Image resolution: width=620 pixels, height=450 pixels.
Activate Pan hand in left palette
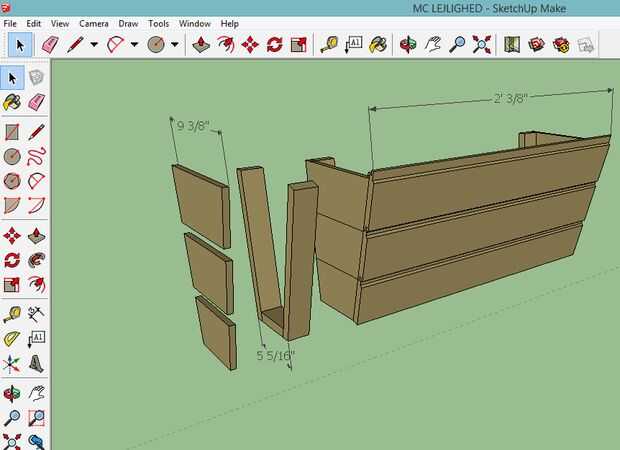click(x=36, y=393)
